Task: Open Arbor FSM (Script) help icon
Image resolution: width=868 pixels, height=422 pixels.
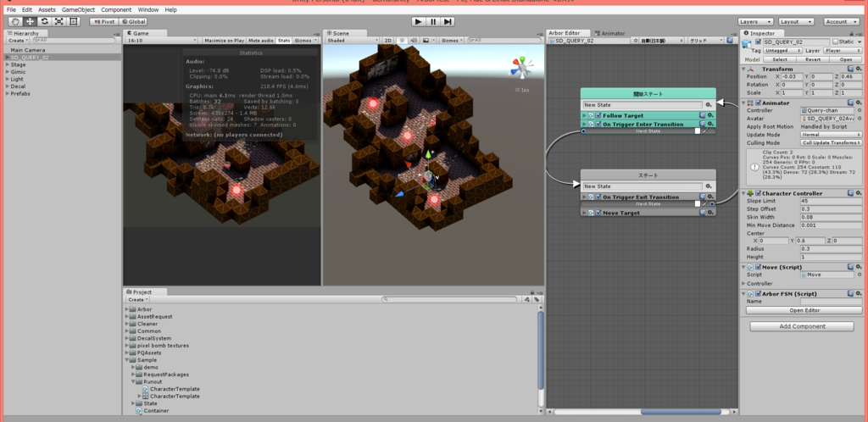Action: 851,294
